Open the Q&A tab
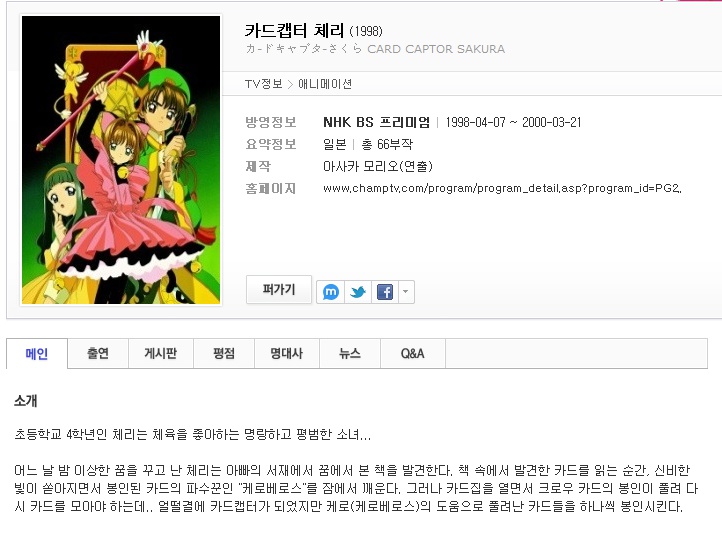The height and width of the screenshot is (543, 722). 413,354
